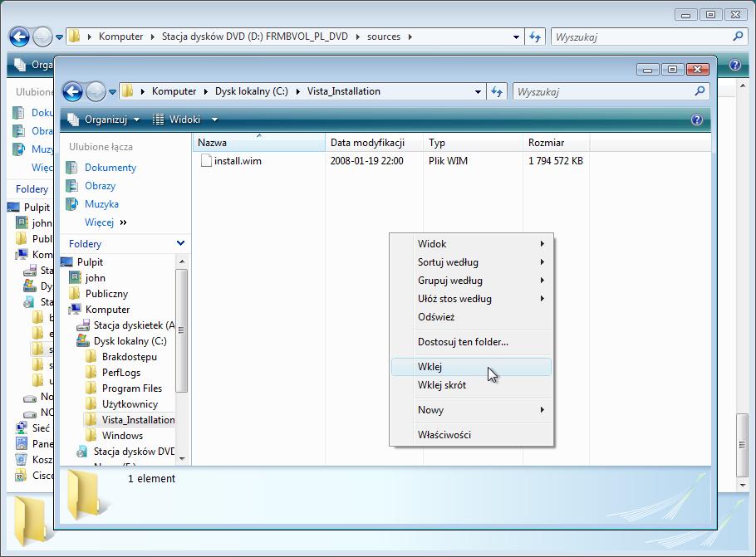Select PerfLogs folder in tree
Image resolution: width=756 pixels, height=557 pixels.
point(121,373)
